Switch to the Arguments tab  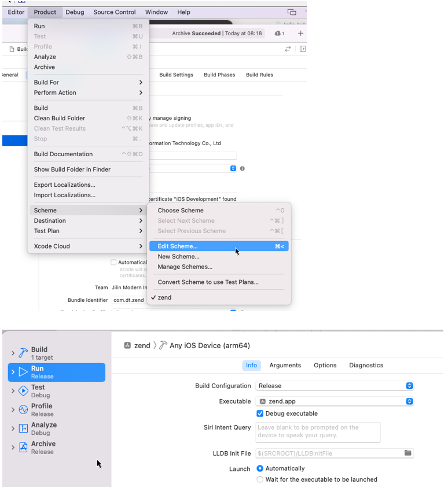(x=285, y=366)
